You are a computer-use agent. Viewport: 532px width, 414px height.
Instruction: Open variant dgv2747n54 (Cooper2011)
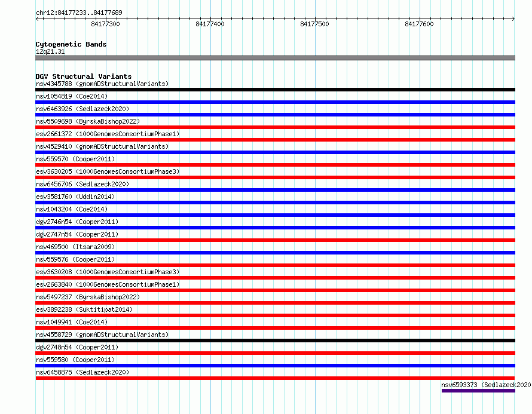(77, 234)
